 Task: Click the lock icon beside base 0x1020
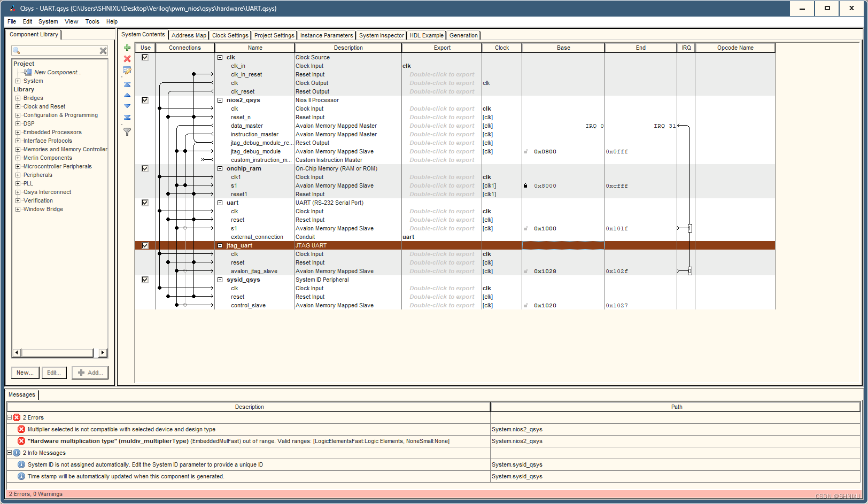click(525, 305)
